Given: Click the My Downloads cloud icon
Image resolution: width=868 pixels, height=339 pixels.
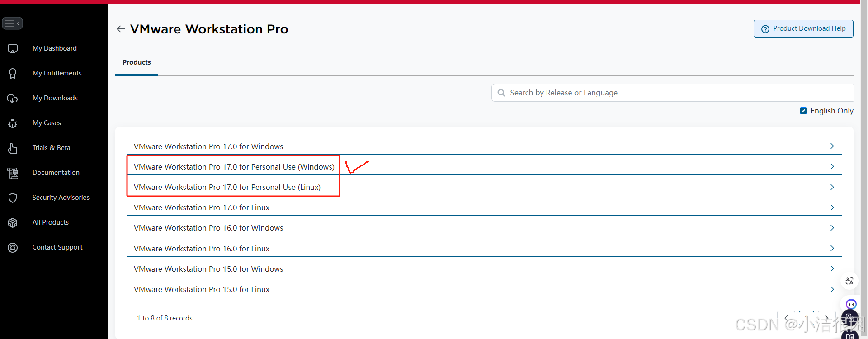Looking at the screenshot, I should 13,99.
